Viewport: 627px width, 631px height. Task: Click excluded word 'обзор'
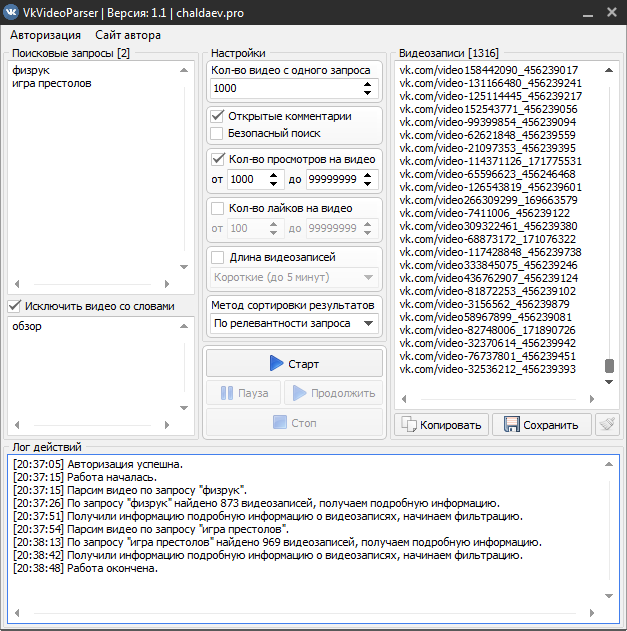click(27, 326)
